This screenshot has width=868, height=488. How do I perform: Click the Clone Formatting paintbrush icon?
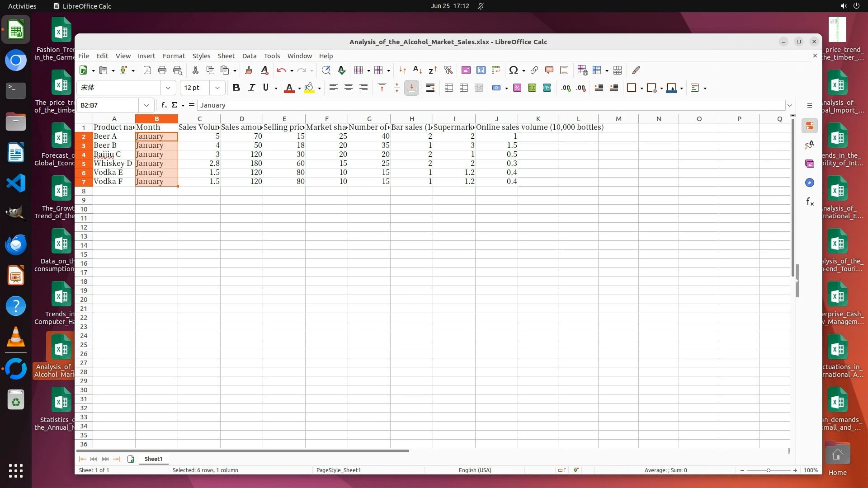tap(249, 70)
